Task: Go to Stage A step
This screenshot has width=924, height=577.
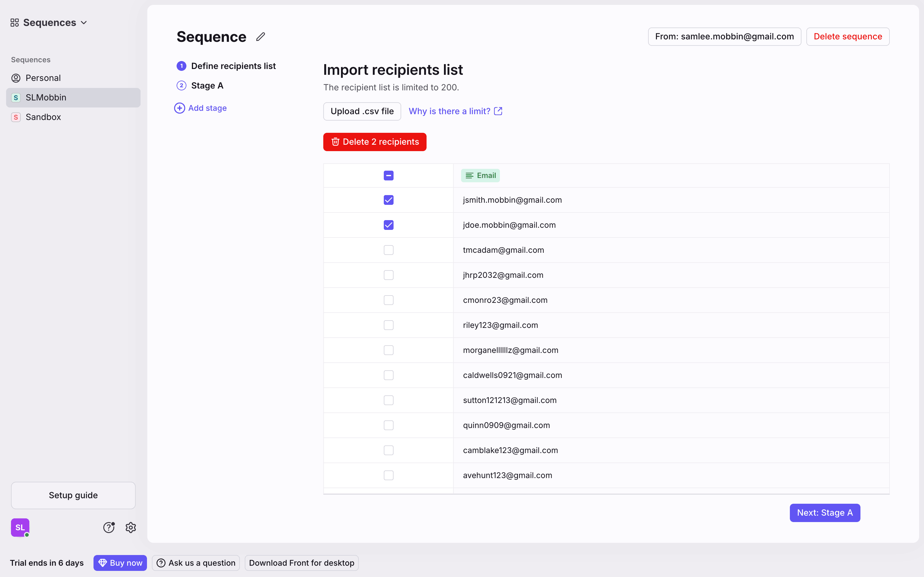Action: (207, 85)
